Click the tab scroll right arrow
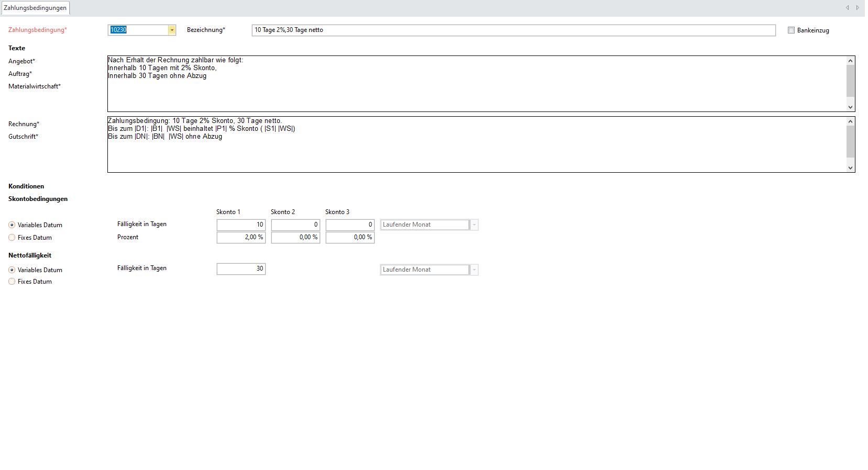 click(x=858, y=8)
